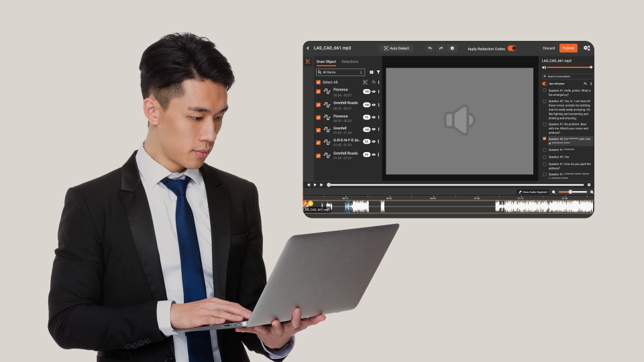644x362 pixels.
Task: Click the zoom-out magnifier on the timeline
Action: pyautogui.click(x=554, y=192)
